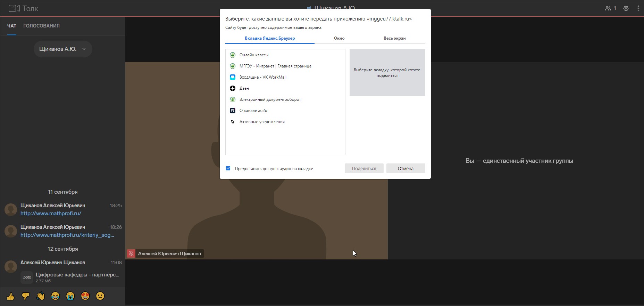Open participants list icon
The height and width of the screenshot is (306, 644).
click(x=610, y=8)
